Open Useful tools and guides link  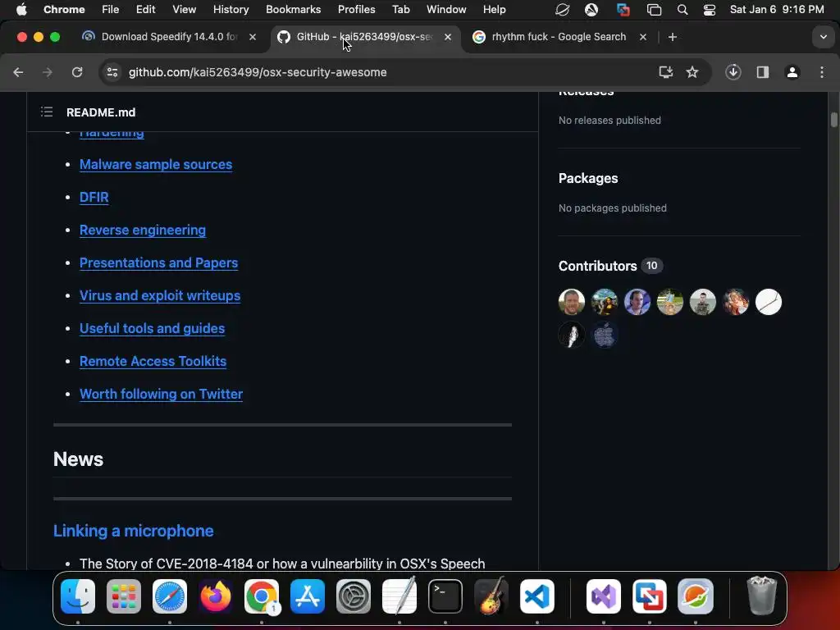(x=152, y=328)
